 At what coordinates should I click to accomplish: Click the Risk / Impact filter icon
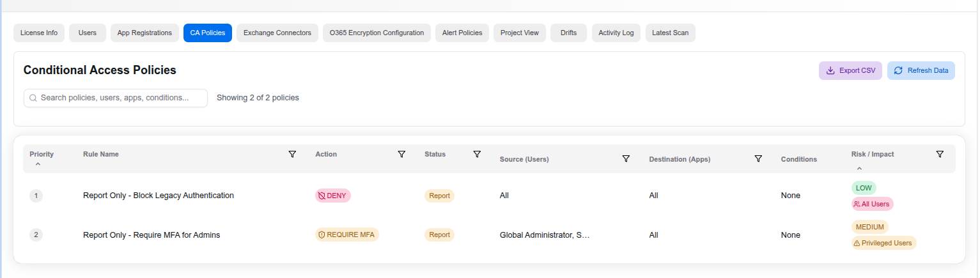pos(940,154)
